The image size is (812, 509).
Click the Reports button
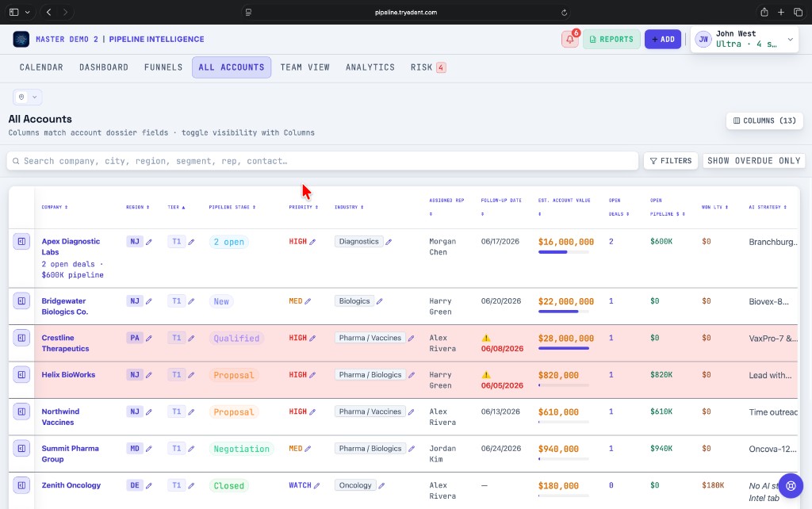(611, 40)
